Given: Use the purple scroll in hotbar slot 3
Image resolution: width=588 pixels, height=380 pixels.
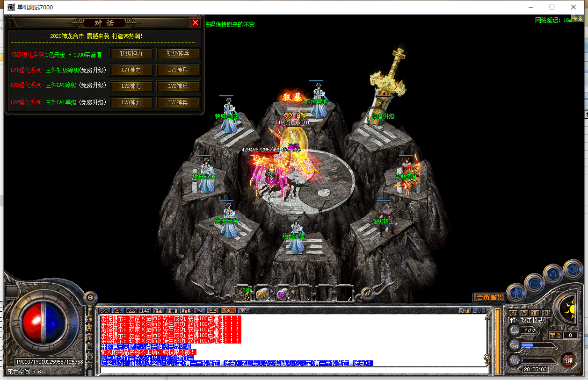Looking at the screenshot, I should click(282, 294).
